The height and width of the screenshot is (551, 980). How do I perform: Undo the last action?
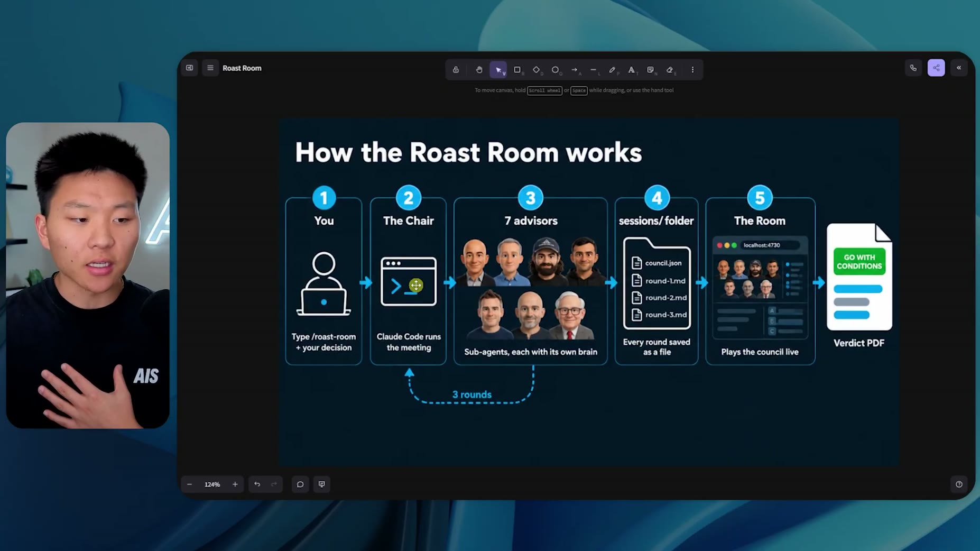click(257, 484)
